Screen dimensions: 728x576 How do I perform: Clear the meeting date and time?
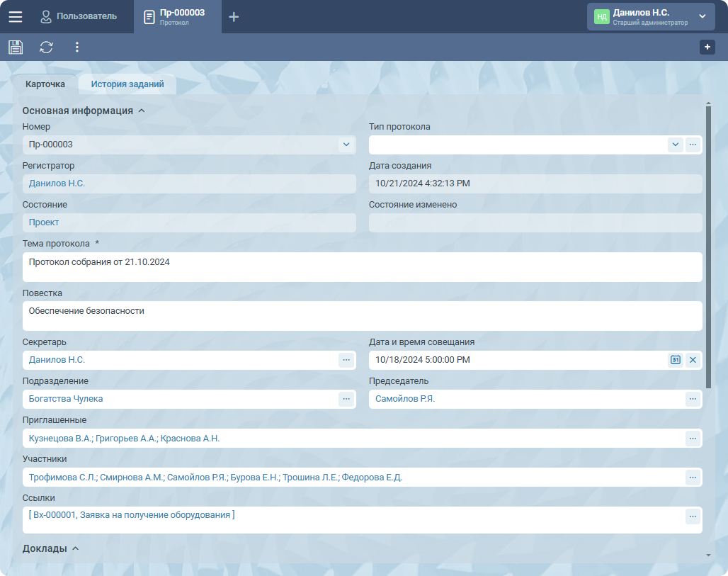[x=693, y=360]
